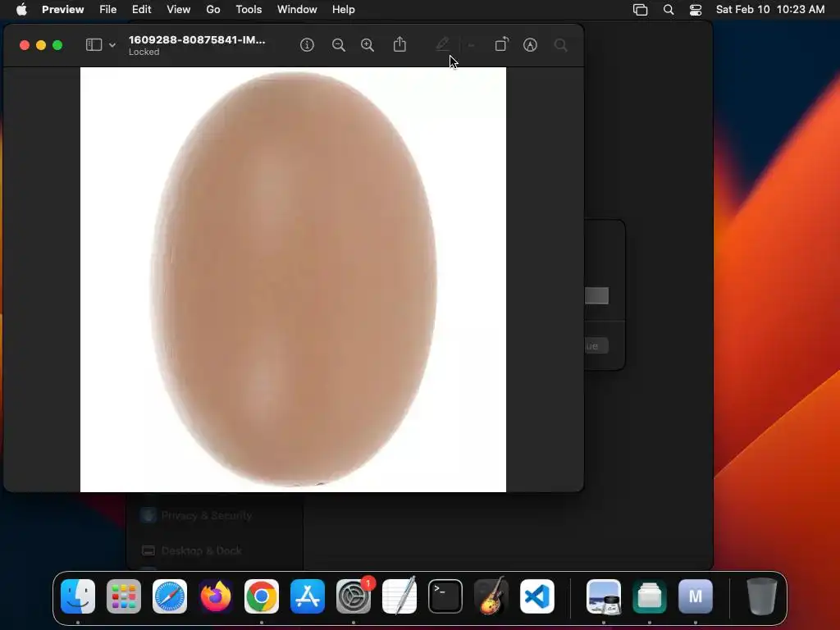Click the date and time display
This screenshot has width=840, height=630.
tap(770, 9)
